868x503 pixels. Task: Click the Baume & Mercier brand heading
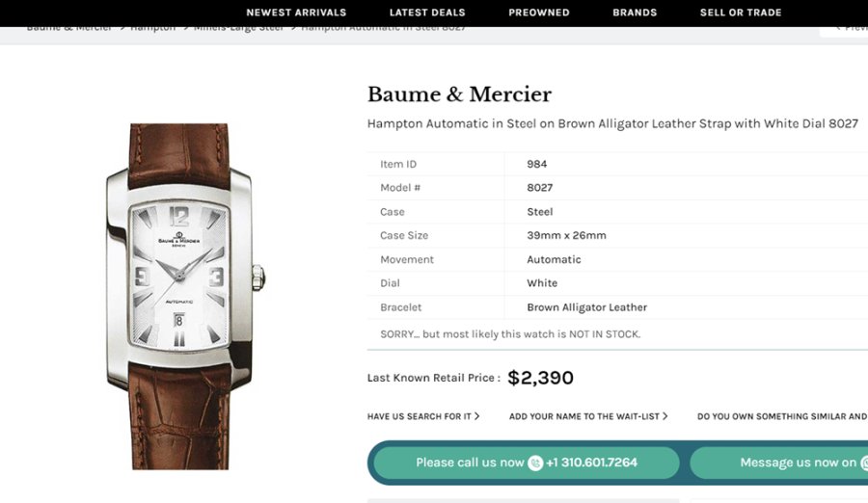459,94
